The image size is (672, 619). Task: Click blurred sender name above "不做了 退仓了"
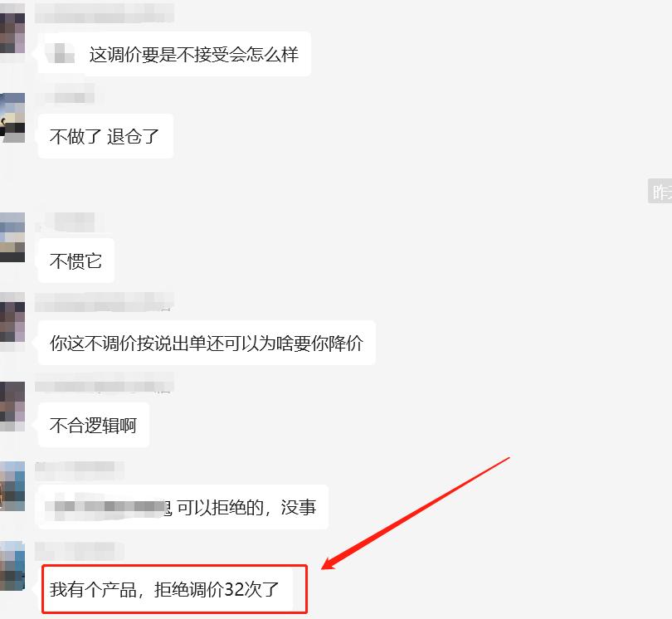click(x=66, y=95)
